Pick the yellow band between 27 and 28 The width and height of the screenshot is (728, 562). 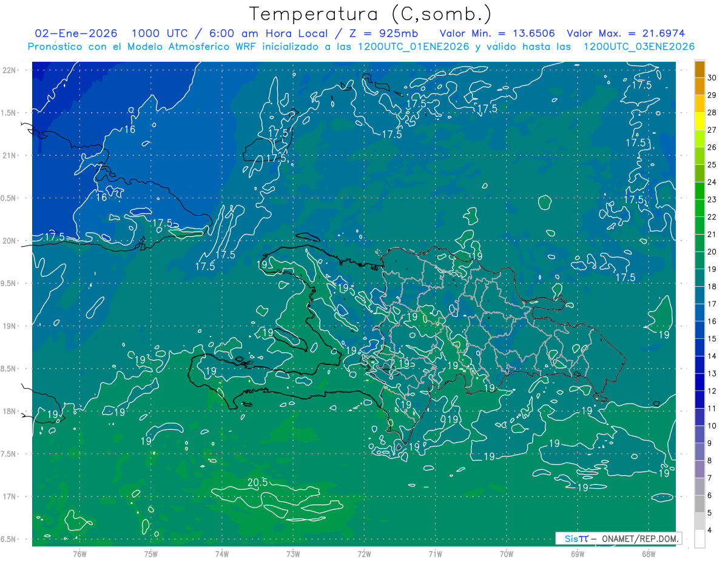(699, 121)
